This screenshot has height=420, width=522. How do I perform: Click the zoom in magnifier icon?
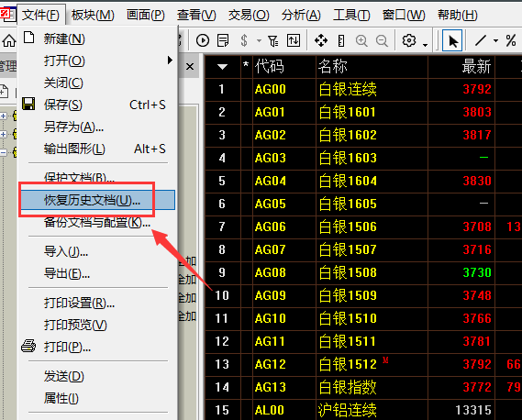(x=361, y=40)
